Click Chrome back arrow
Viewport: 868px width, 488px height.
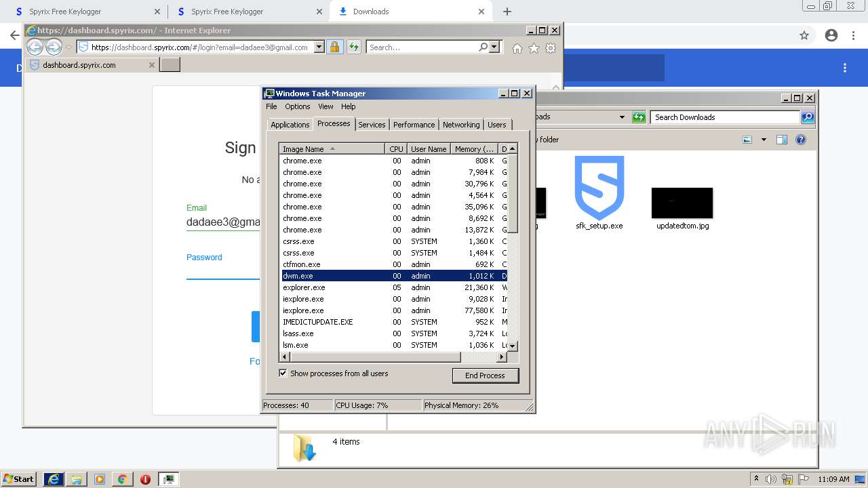pos(14,35)
